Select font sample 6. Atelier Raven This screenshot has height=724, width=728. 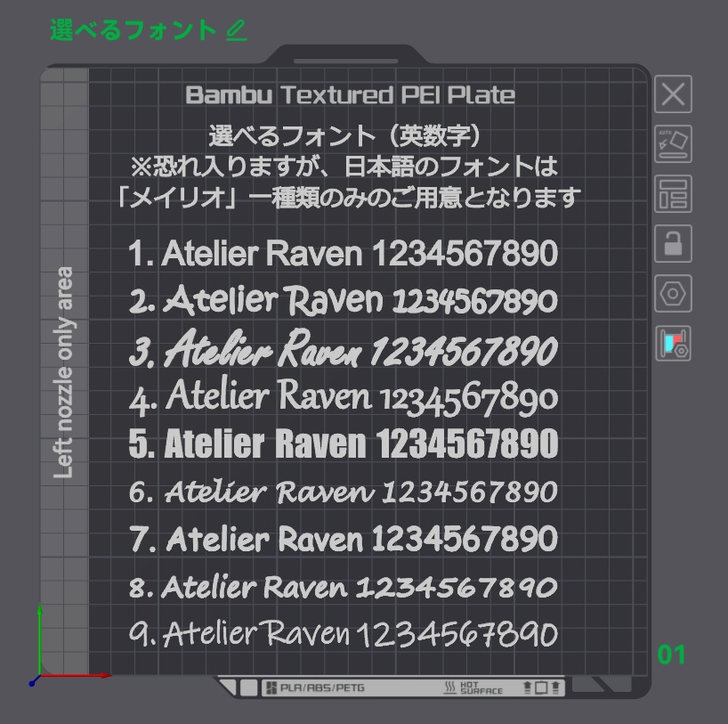pos(344,492)
